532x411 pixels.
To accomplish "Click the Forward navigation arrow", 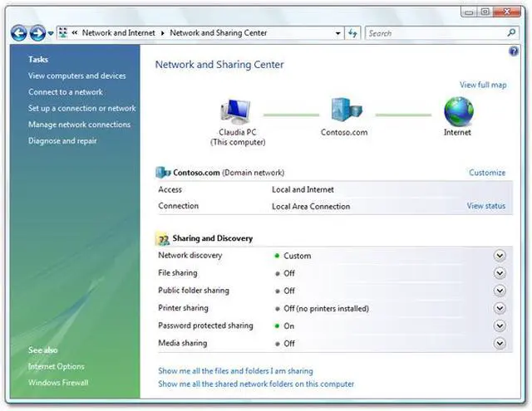I will (37, 33).
